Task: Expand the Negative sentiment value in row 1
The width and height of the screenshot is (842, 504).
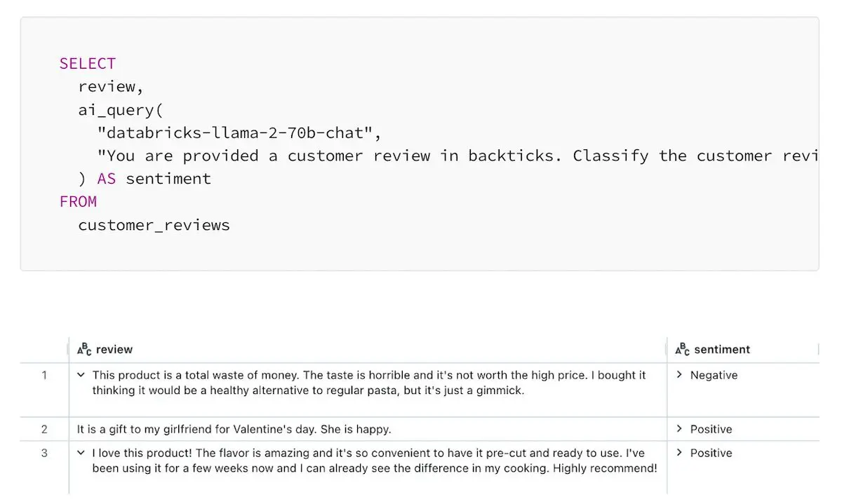Action: coord(680,375)
